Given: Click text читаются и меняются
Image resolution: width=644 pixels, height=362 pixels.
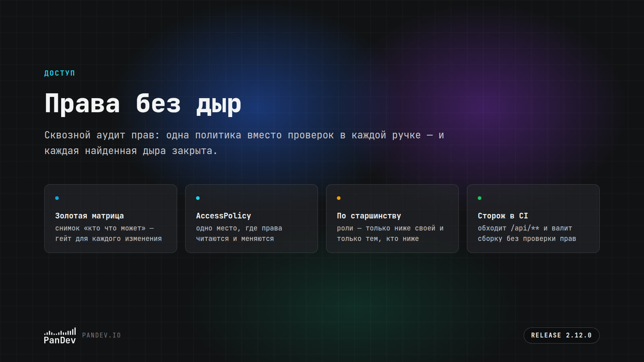Looking at the screenshot, I should tap(235, 239).
